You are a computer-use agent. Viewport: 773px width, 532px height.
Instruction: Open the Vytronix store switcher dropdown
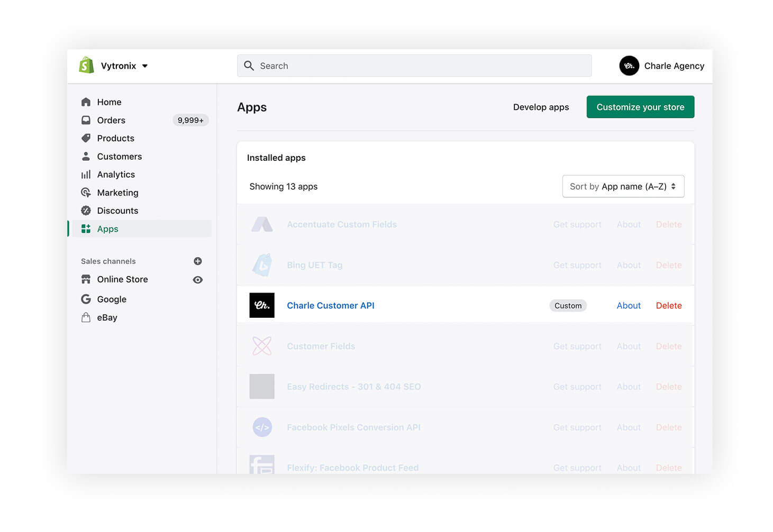tap(117, 66)
